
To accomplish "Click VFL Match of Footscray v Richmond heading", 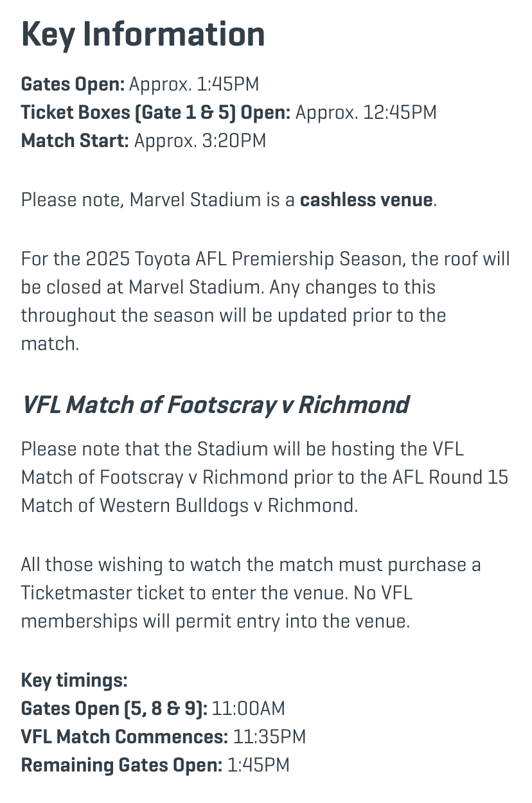I will pos(215,405).
